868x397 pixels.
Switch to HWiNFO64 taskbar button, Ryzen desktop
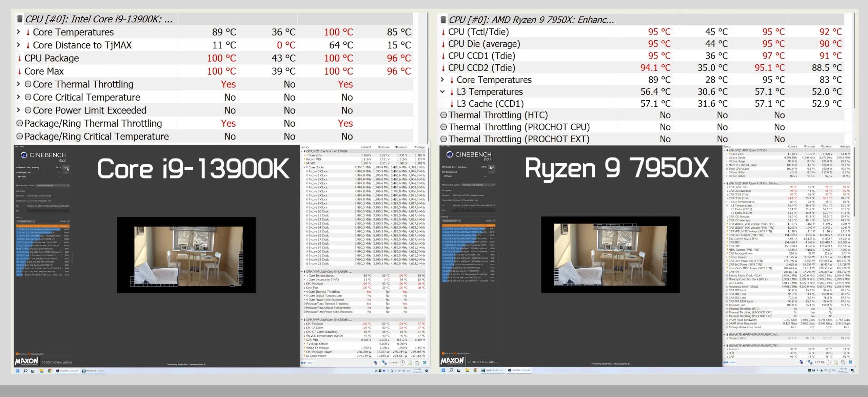pos(493,370)
